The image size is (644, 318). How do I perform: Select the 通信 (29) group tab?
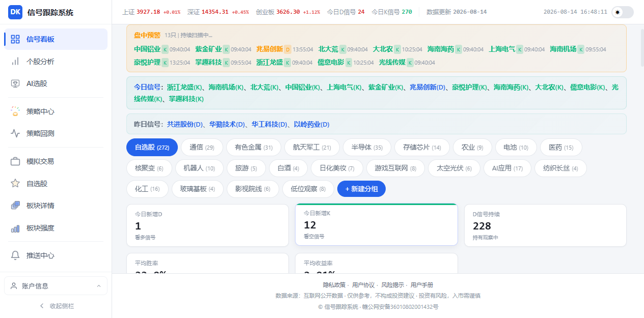[x=202, y=148]
